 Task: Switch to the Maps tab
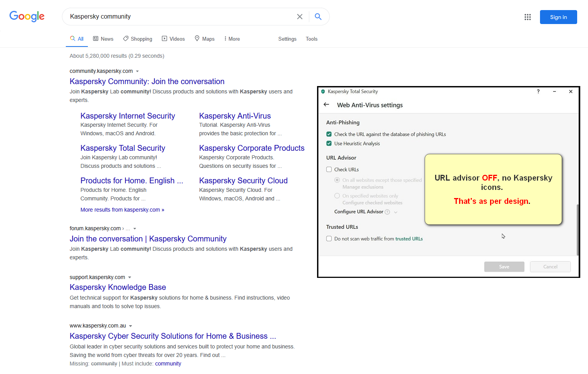tap(204, 39)
